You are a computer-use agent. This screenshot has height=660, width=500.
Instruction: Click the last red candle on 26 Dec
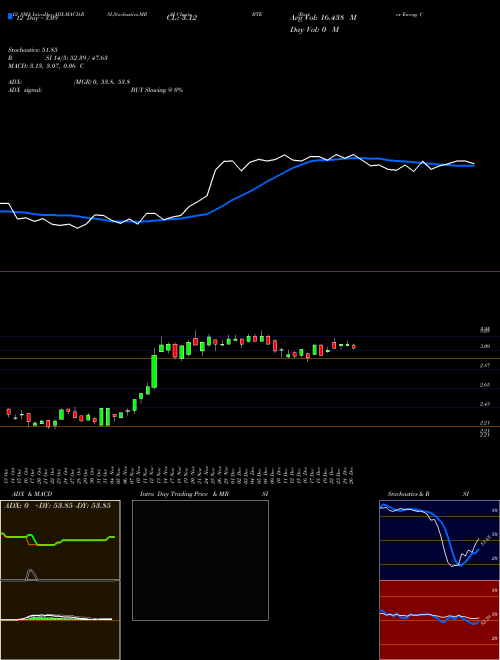(354, 347)
